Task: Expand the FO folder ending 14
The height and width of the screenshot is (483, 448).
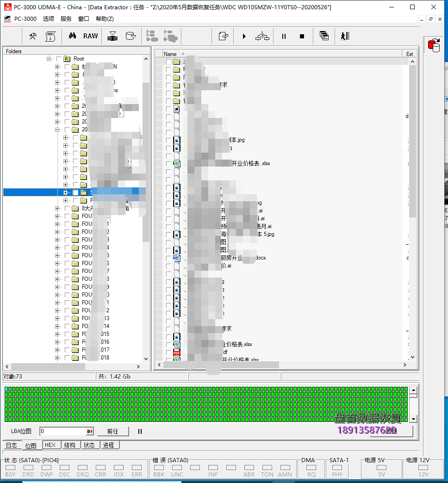Action: 57,326
